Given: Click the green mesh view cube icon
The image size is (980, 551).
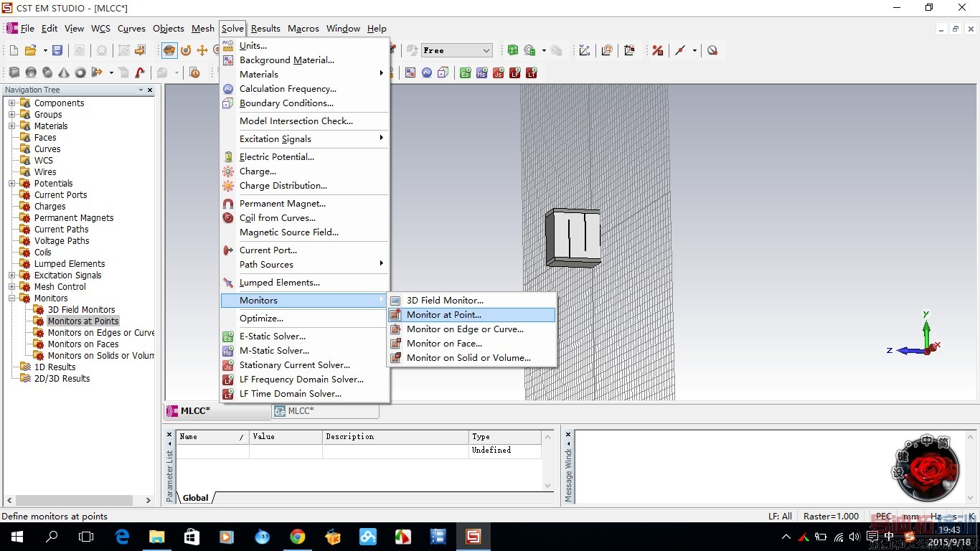Looking at the screenshot, I should click(513, 50).
